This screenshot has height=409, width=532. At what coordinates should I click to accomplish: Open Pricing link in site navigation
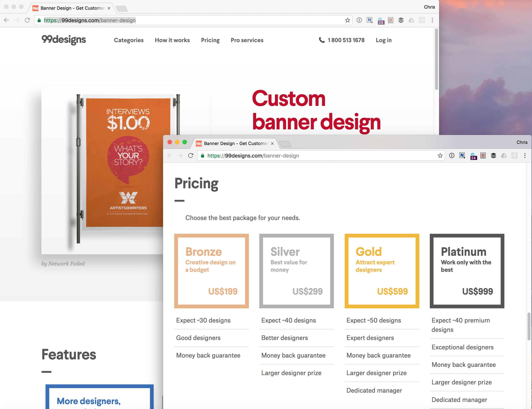(210, 40)
